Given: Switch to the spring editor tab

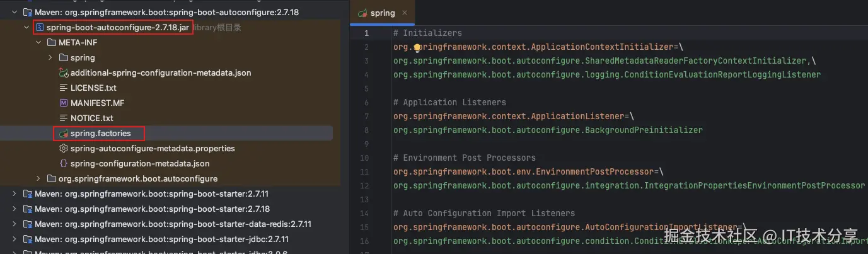Looking at the screenshot, I should point(382,13).
